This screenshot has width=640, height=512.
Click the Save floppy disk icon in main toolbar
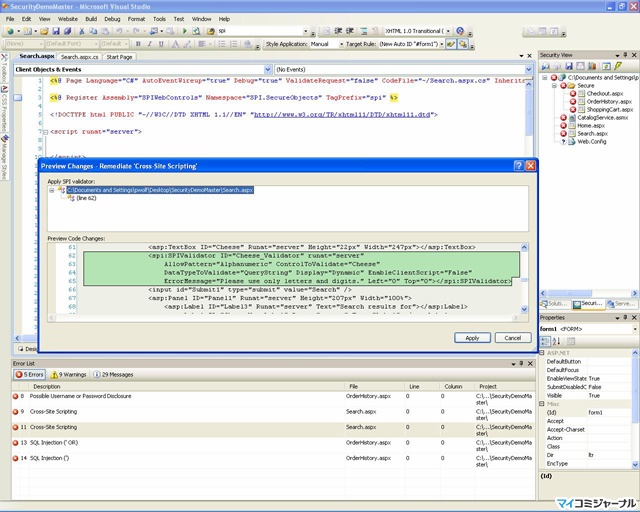(x=56, y=31)
